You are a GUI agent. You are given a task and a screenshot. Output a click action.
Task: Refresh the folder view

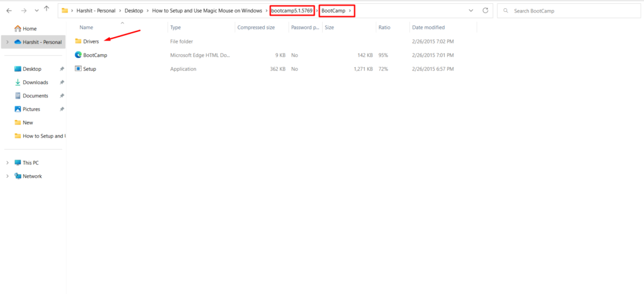[485, 11]
